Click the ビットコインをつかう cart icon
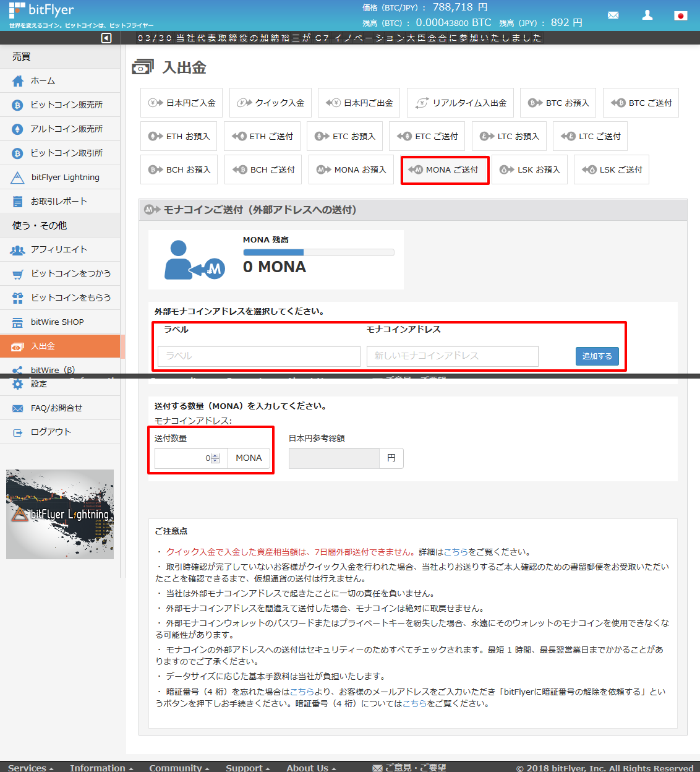Image resolution: width=700 pixels, height=772 pixels. pos(18,274)
